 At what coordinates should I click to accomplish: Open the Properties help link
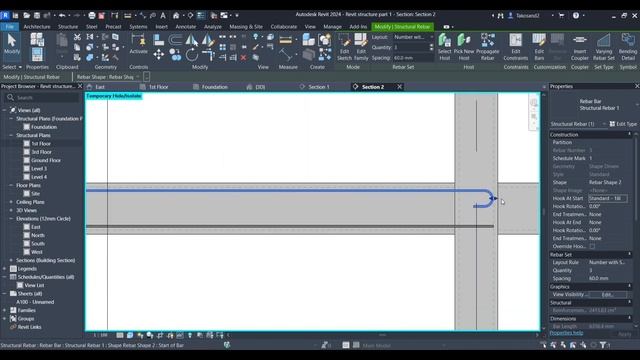click(x=566, y=333)
